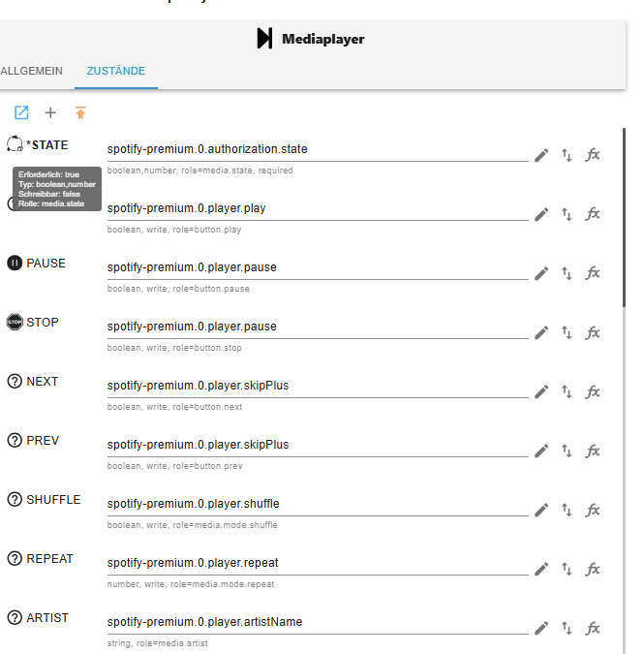Click swap arrows icon in REPEAT row
Screen dimensions: 644x654
pos(567,569)
